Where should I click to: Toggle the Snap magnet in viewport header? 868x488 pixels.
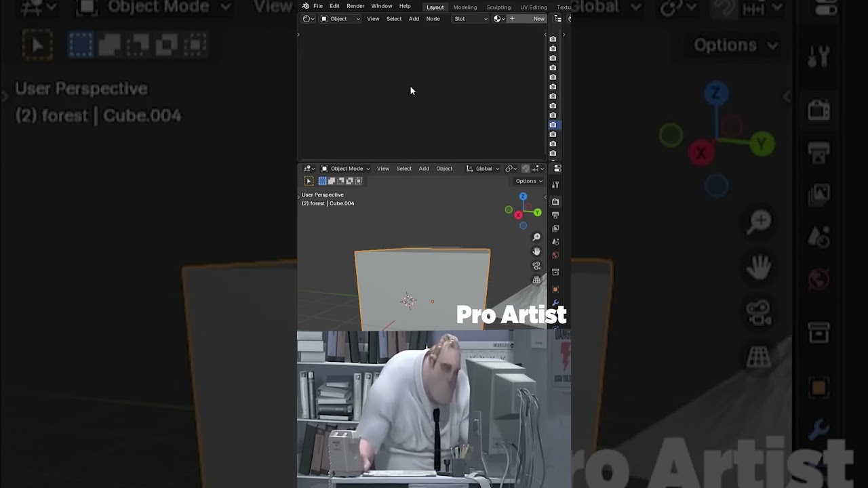tap(526, 169)
